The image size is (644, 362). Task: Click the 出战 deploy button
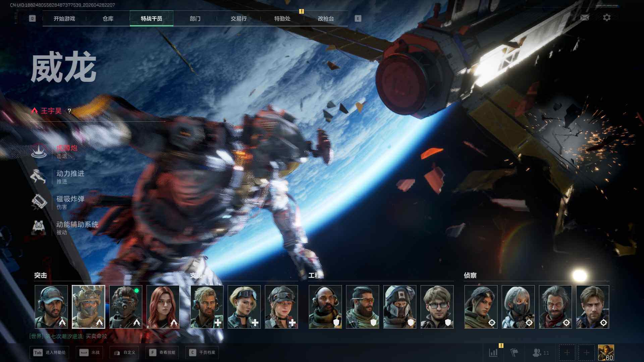tap(90, 353)
